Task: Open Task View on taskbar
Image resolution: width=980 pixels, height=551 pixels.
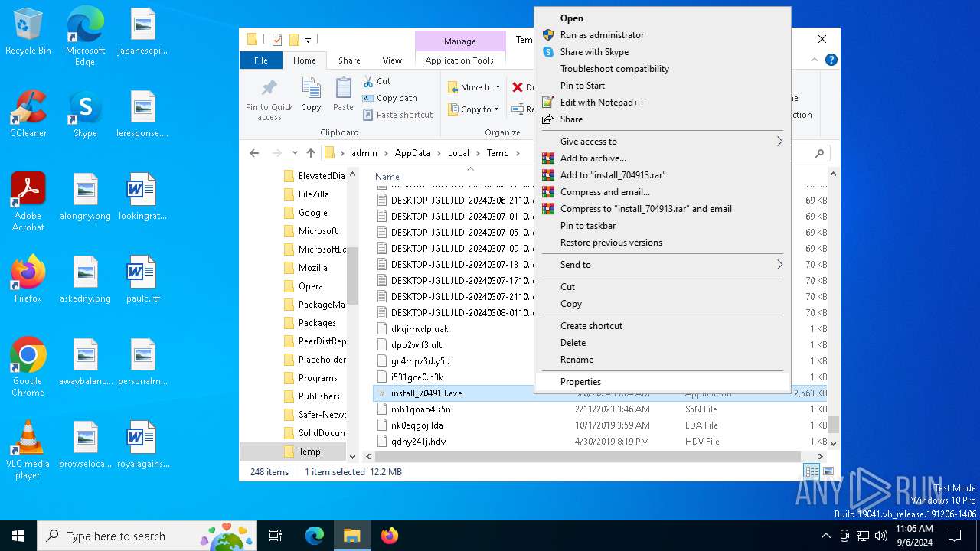Action: 276,536
